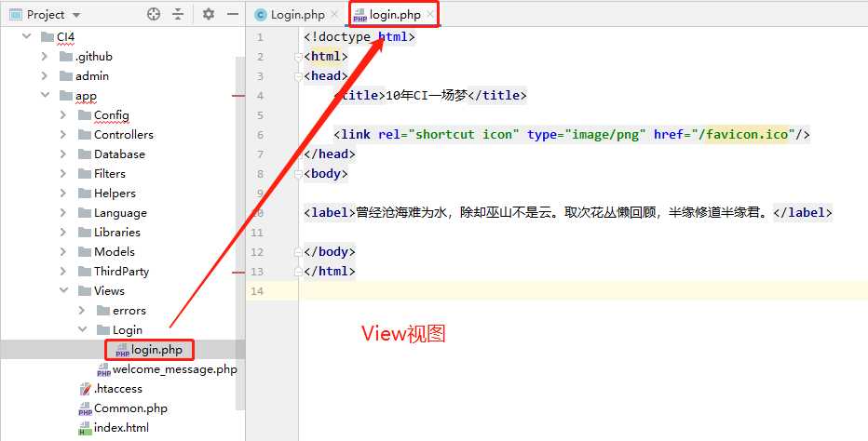Hide the Project panel with minus icon

coord(233,14)
